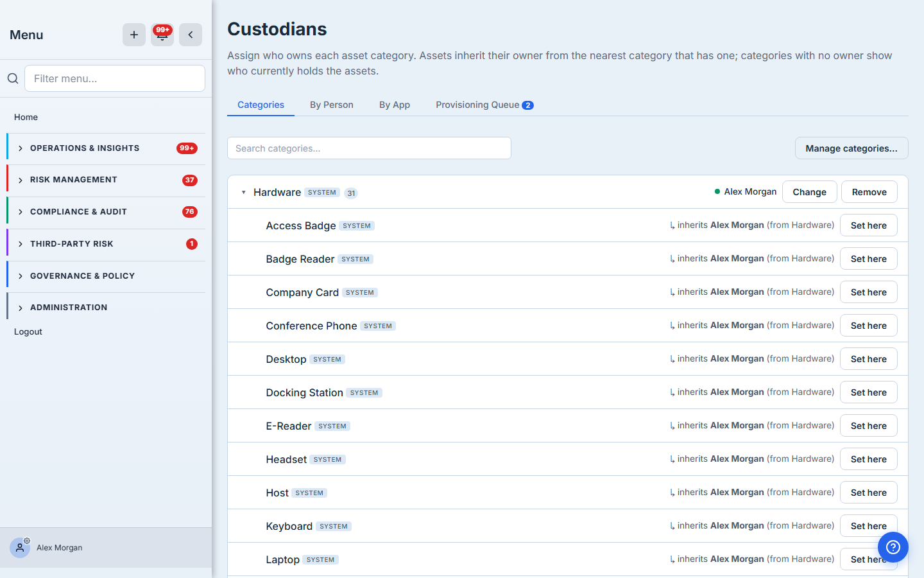This screenshot has height=578, width=924.
Task: Set owner here for Headset
Action: pyautogui.click(x=869, y=459)
